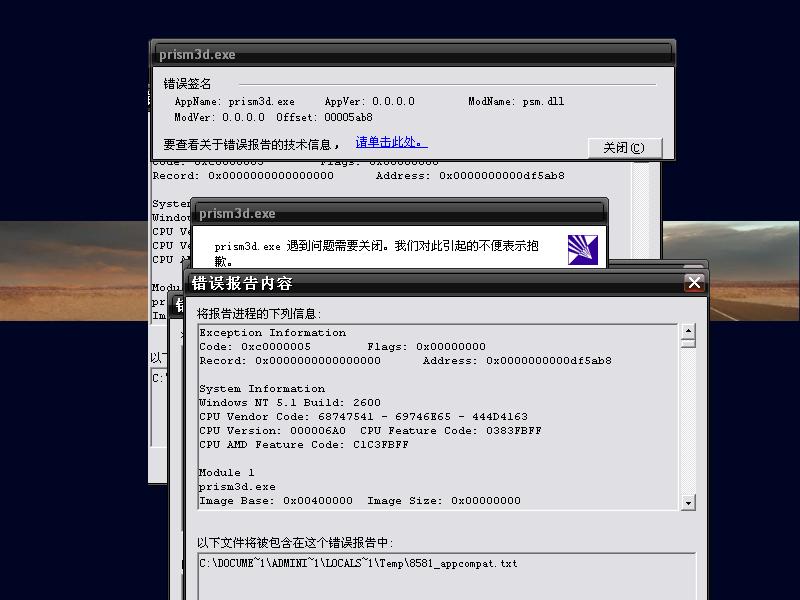This screenshot has width=800, height=600.
Task: Click the 'ModVer: 0.0.0.0' text
Action: pyautogui.click(x=219, y=117)
